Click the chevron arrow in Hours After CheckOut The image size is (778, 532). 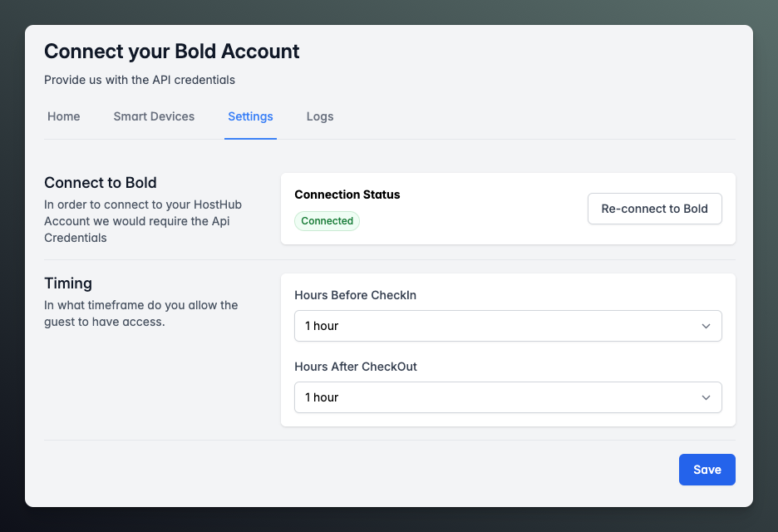(706, 397)
